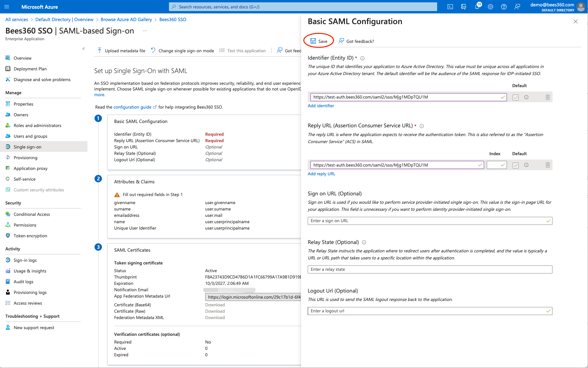588x368 pixels.
Task: Click the Relay State input field
Action: [x=430, y=269]
